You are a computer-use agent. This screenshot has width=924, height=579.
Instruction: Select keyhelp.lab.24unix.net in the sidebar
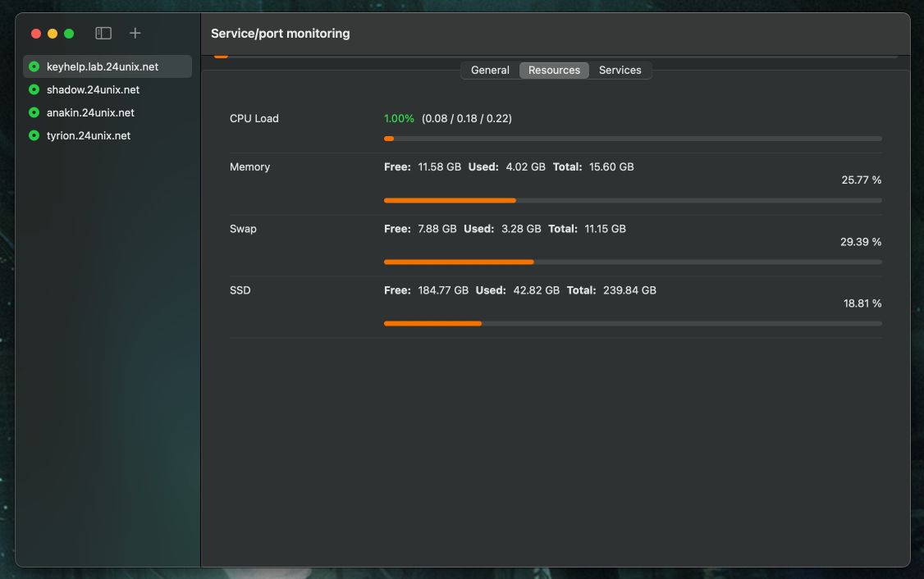103,67
